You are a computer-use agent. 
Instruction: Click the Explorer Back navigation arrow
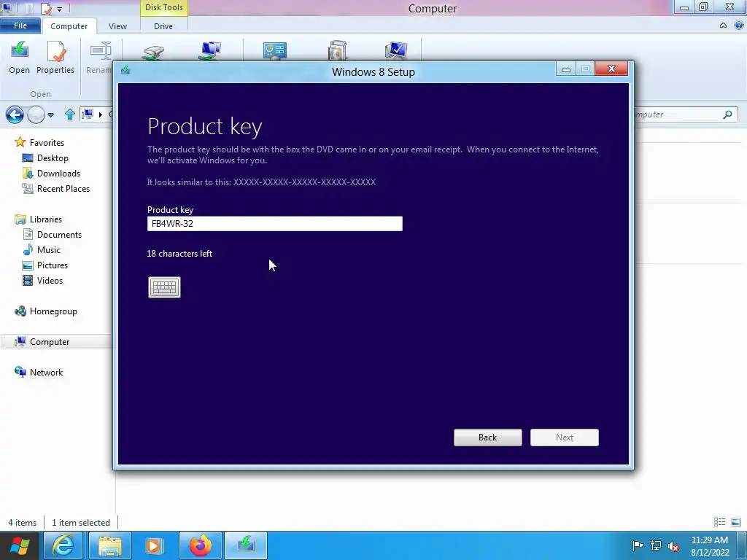(15, 114)
